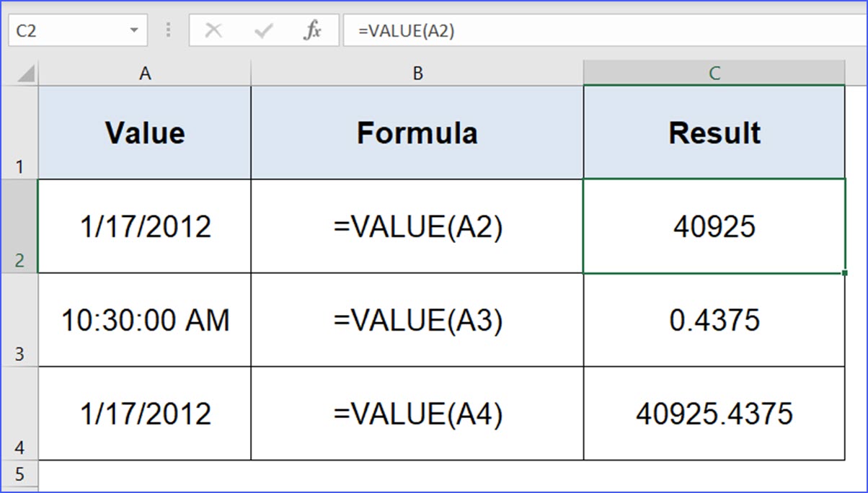Select column header C
Viewport: 868px width, 493px height.
point(713,72)
